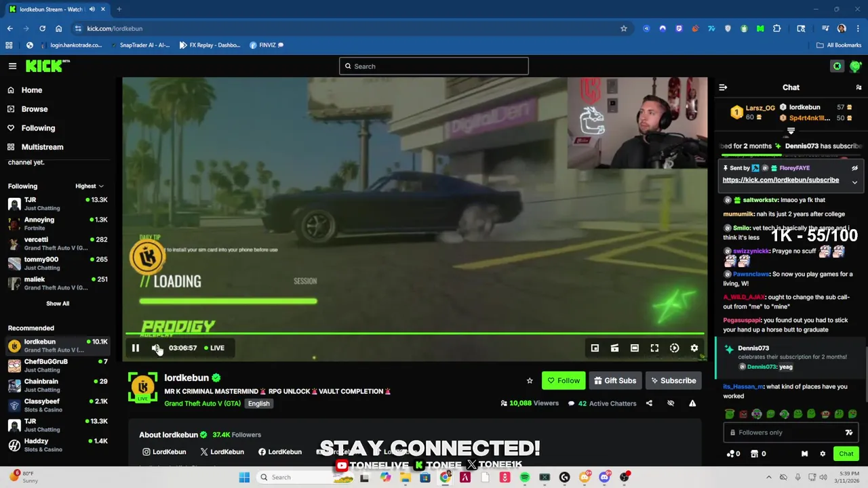Mute the stream volume
868x488 pixels.
[156, 348]
